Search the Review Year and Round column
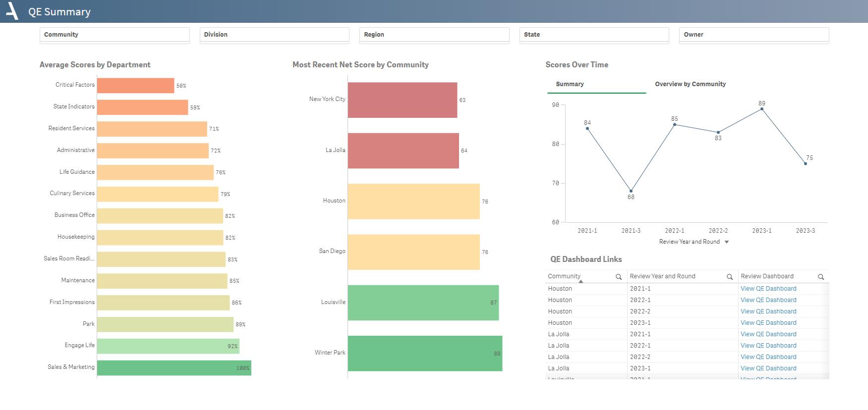The height and width of the screenshot is (410, 868). pyautogui.click(x=730, y=277)
